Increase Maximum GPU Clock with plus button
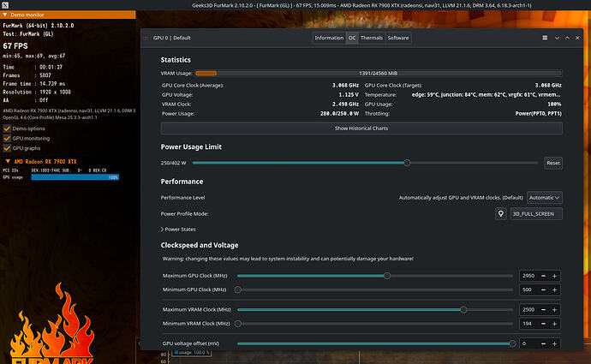591x364 pixels. click(x=555, y=276)
